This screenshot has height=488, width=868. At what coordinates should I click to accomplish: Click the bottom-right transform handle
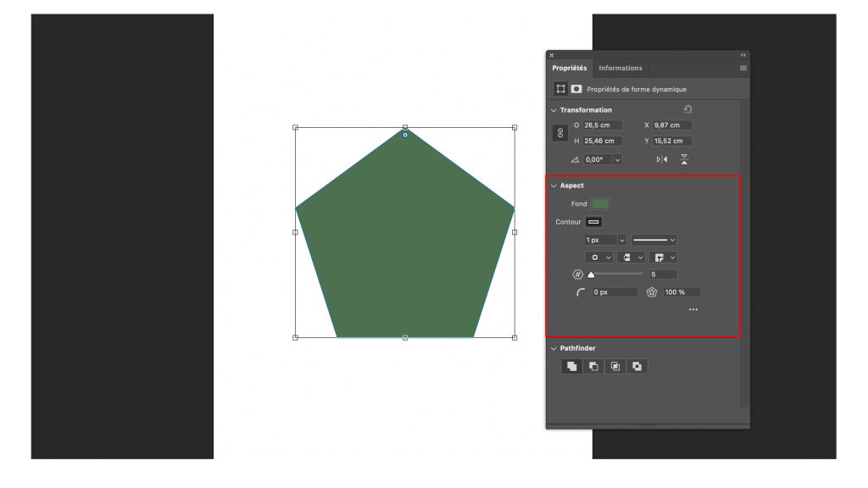pos(515,337)
